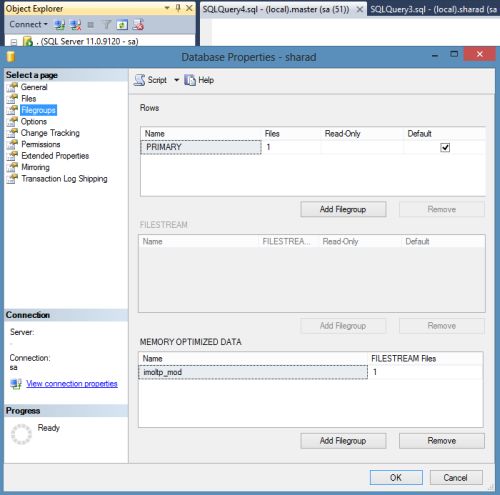
Task: Open the Files page
Action: coord(29,99)
